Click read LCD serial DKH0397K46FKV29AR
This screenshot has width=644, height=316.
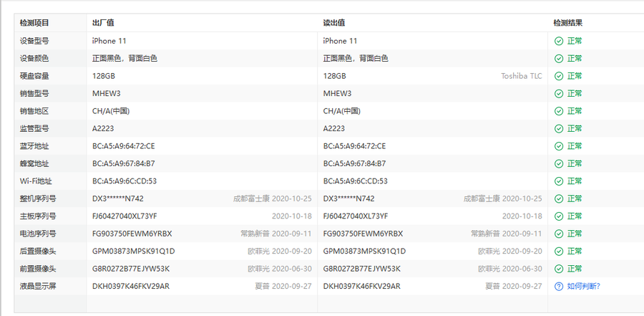pyautogui.click(x=362, y=287)
